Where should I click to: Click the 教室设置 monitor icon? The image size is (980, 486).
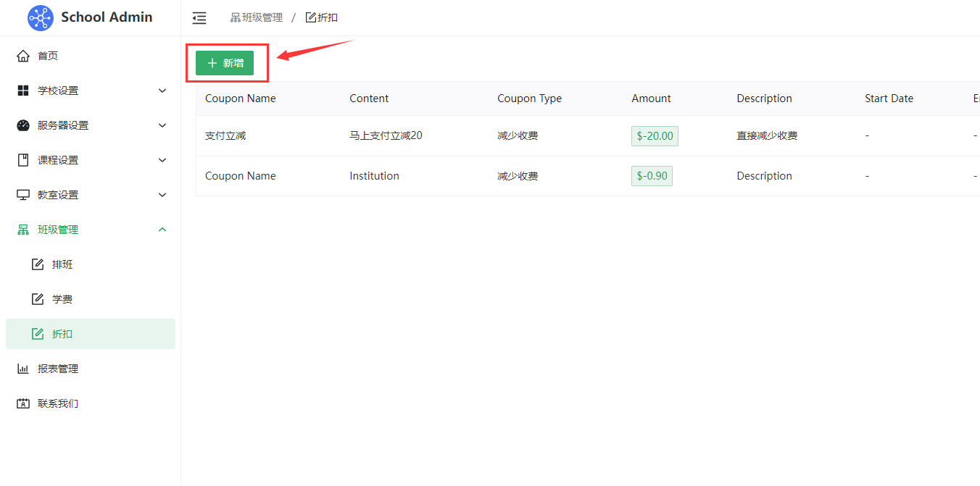point(23,195)
